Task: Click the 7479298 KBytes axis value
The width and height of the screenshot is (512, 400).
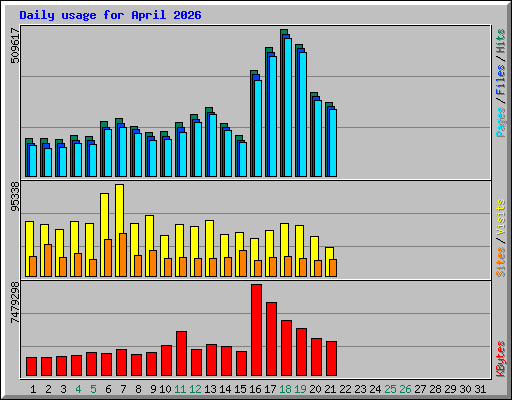Action: coord(15,303)
